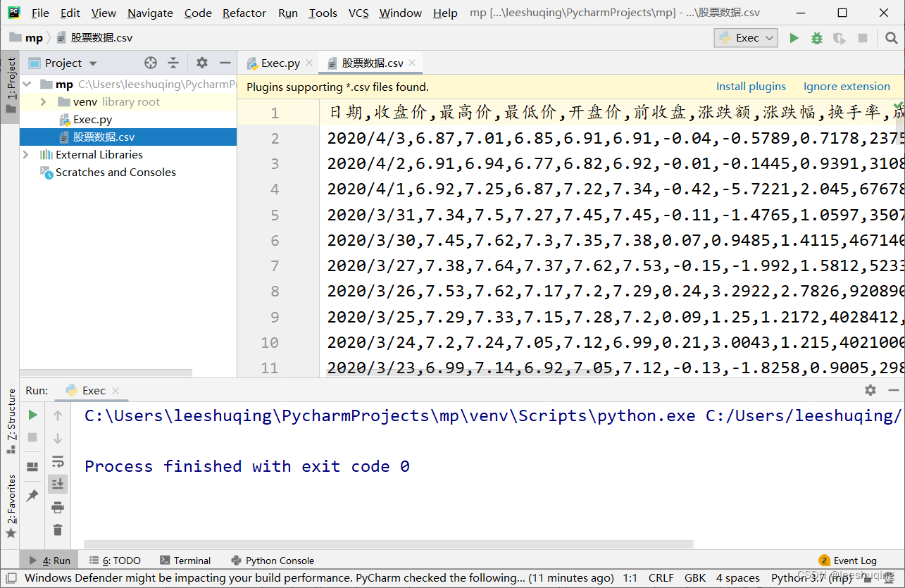
Task: Open CRLF line separator selector
Action: pyautogui.click(x=661, y=577)
